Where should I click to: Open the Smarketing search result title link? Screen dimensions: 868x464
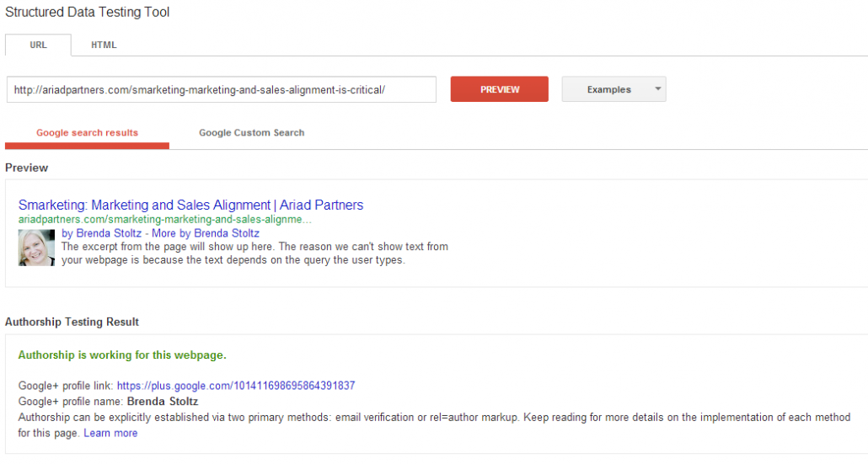190,205
